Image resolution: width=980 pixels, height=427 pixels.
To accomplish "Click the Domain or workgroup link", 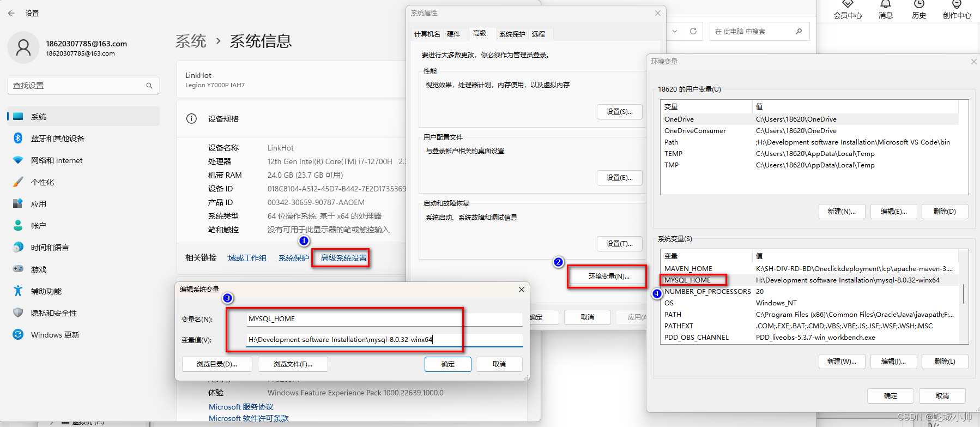I will 247,258.
